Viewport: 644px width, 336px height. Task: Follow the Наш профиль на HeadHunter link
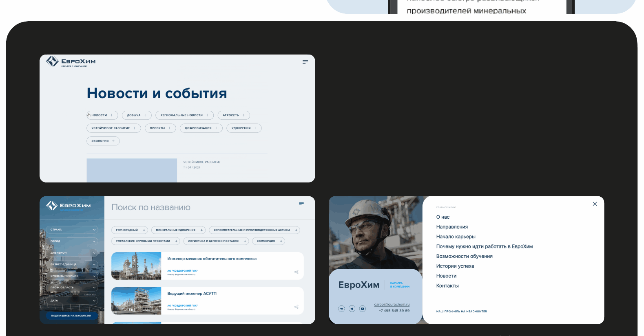[461, 312]
